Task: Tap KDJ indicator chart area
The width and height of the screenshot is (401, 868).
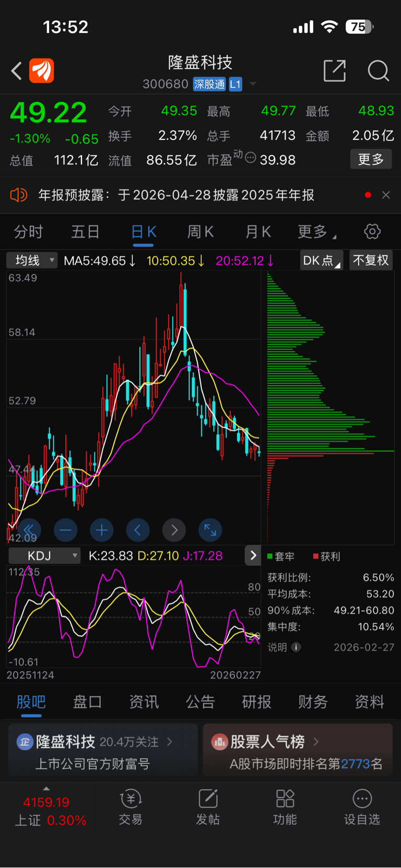Action: tap(134, 617)
